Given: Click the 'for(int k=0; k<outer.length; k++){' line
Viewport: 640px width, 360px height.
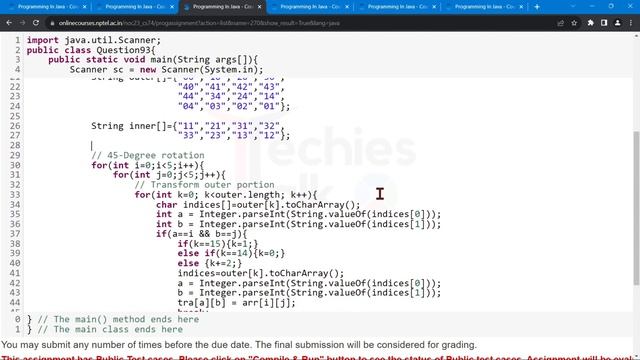Looking at the screenshot, I should (x=226, y=195).
